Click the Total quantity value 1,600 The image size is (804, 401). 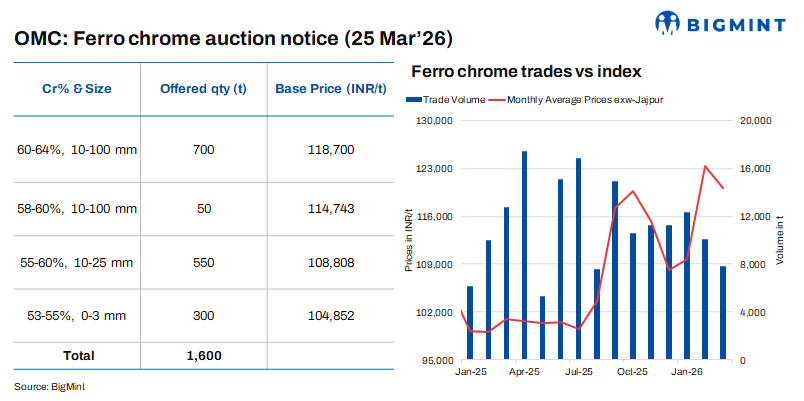[204, 355]
